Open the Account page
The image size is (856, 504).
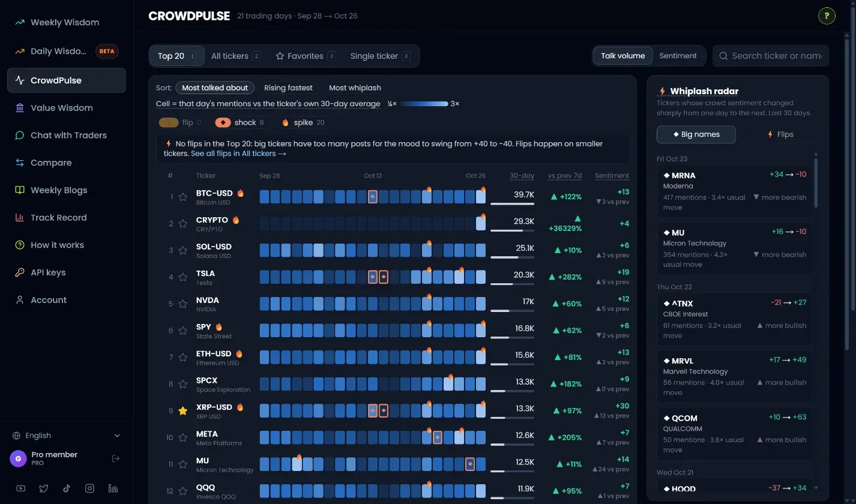click(x=66, y=300)
